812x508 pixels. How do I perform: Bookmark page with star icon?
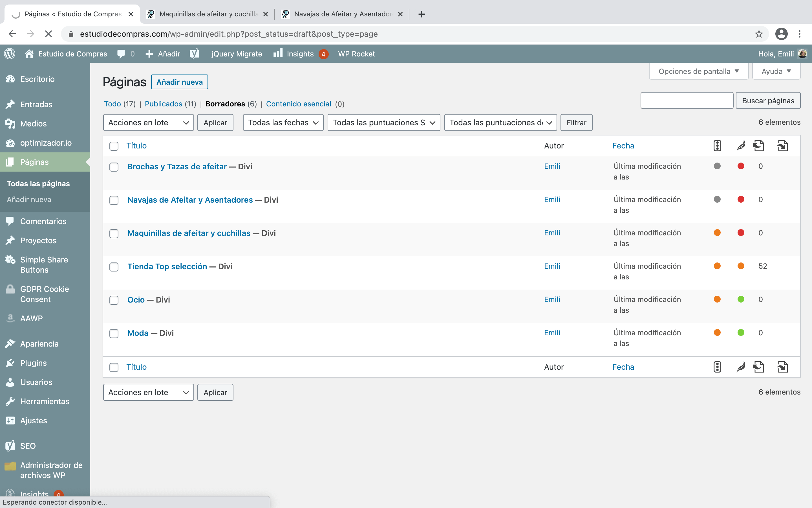pyautogui.click(x=759, y=34)
